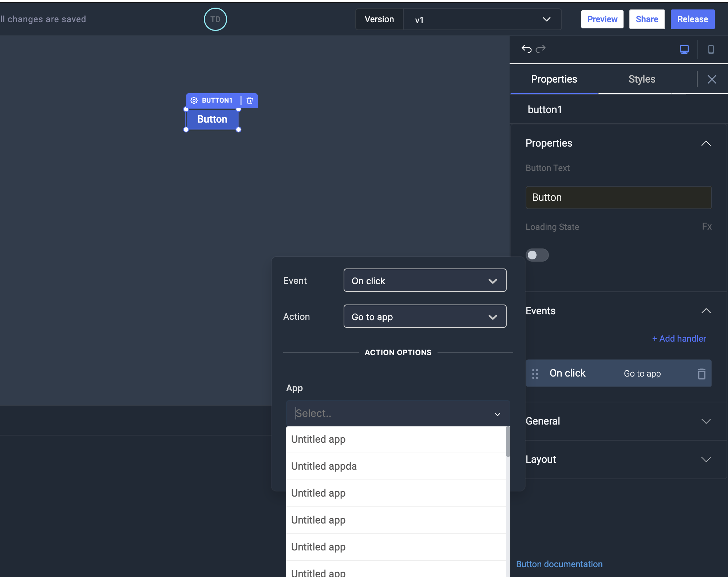Open settings gear on BUTTON1 widget
The width and height of the screenshot is (728, 577).
point(194,100)
